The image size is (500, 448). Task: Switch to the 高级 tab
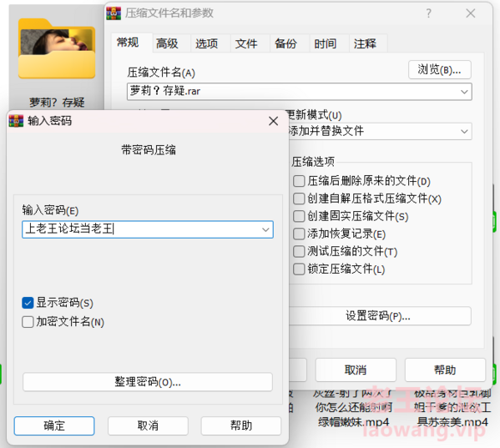tap(167, 43)
